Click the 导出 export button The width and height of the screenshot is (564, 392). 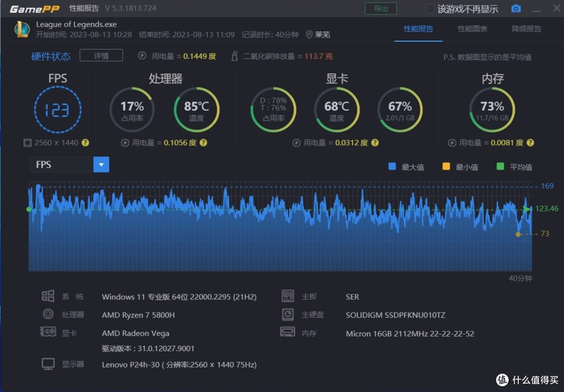pyautogui.click(x=381, y=9)
